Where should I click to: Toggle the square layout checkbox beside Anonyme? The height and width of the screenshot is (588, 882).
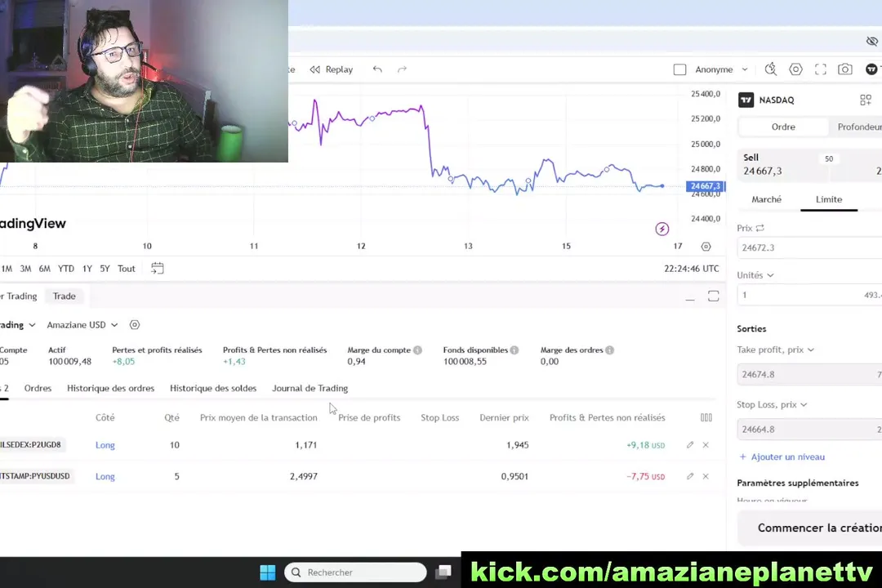point(679,69)
